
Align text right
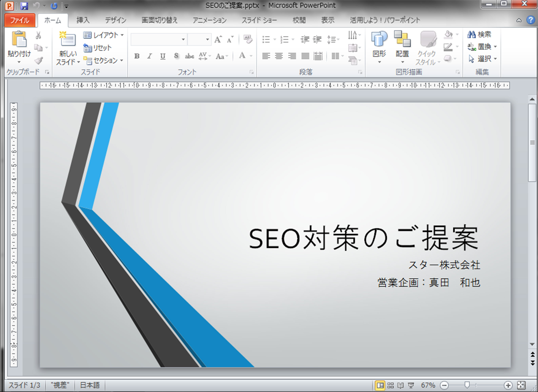pos(292,56)
